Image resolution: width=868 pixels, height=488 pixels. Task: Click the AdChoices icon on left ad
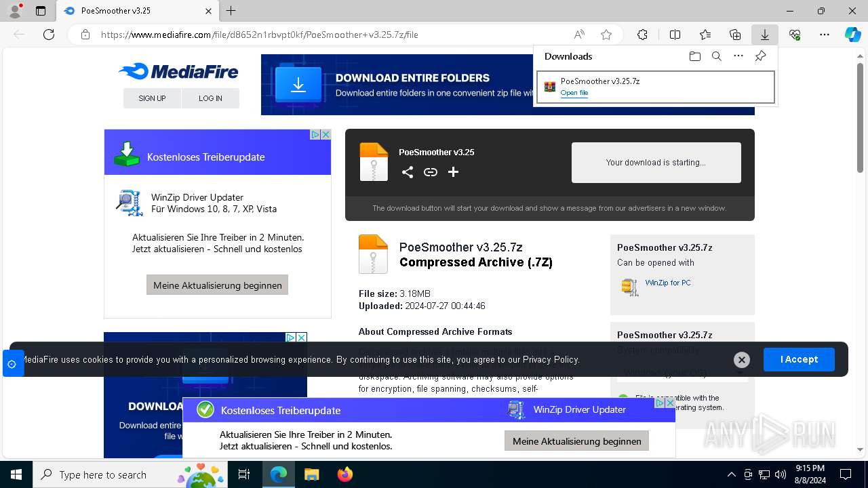(315, 134)
